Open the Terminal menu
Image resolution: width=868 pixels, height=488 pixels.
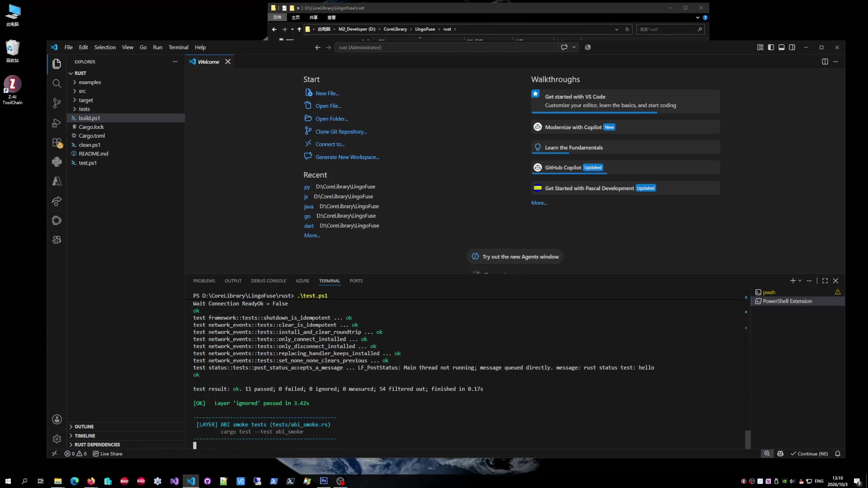click(178, 47)
